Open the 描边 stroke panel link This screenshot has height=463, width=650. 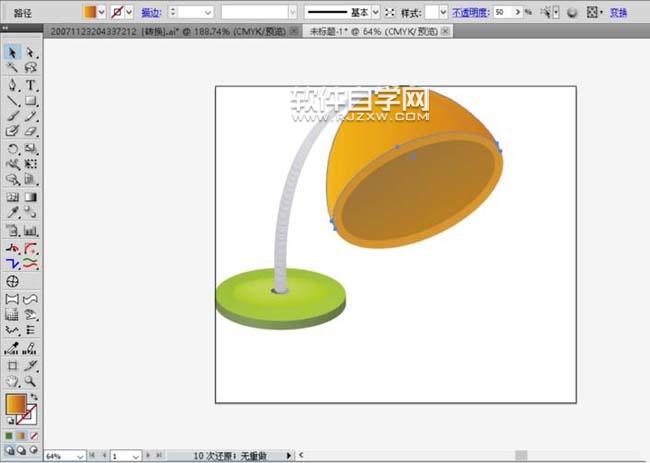coord(151,13)
